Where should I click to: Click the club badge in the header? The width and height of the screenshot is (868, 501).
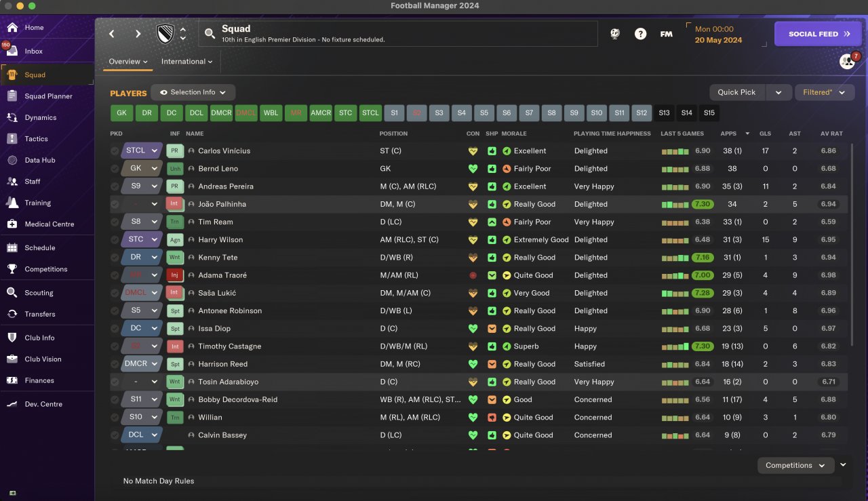(165, 34)
